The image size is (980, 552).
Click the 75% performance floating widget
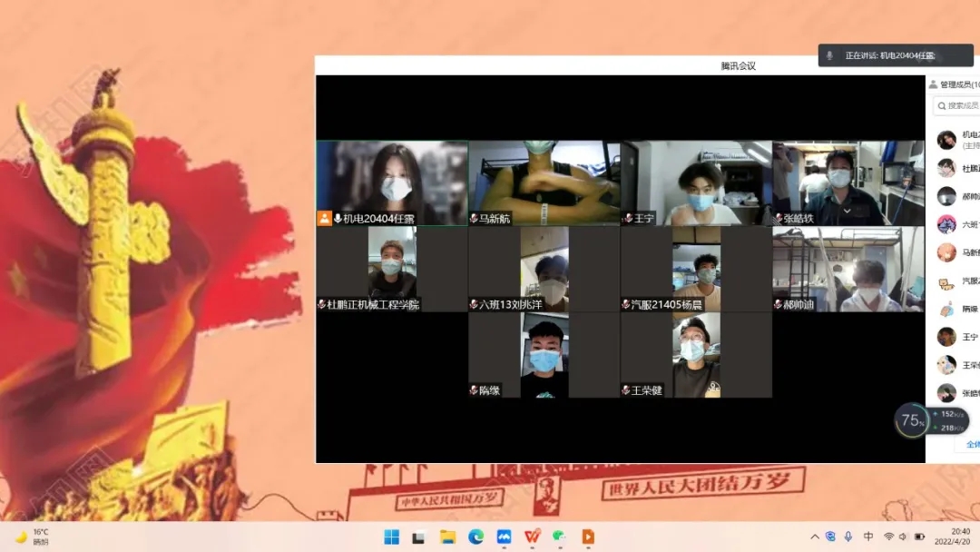point(910,420)
